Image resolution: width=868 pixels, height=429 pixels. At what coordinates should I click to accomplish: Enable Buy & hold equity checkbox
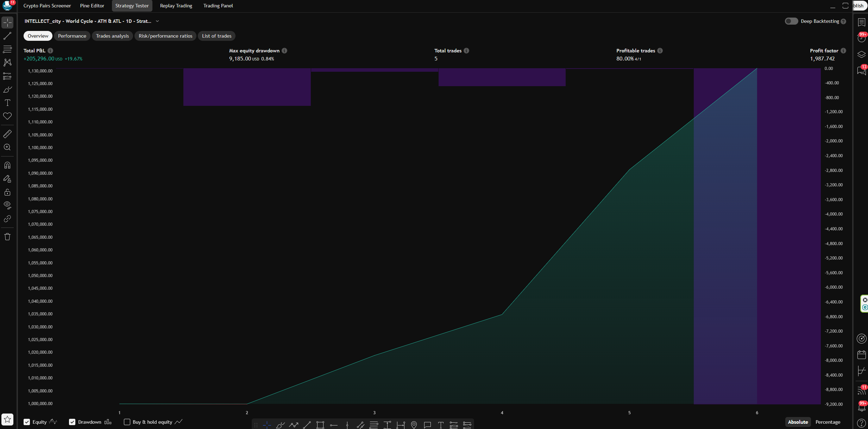click(x=127, y=422)
